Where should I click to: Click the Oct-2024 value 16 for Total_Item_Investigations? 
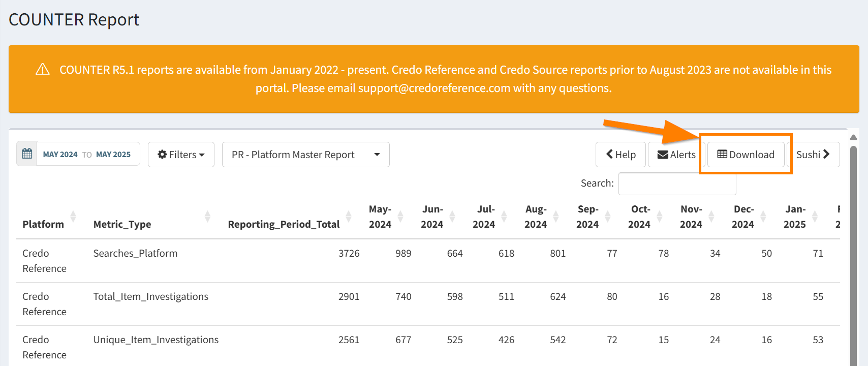coord(664,296)
